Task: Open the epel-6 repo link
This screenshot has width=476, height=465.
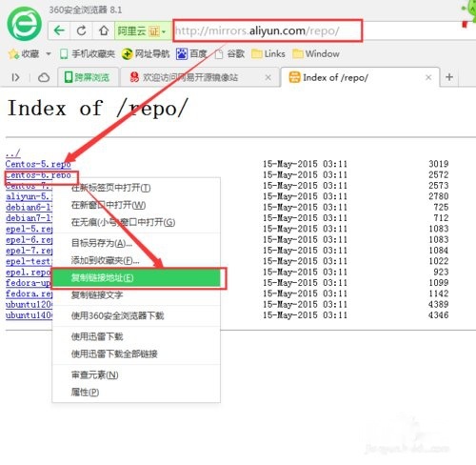Action: 29,240
